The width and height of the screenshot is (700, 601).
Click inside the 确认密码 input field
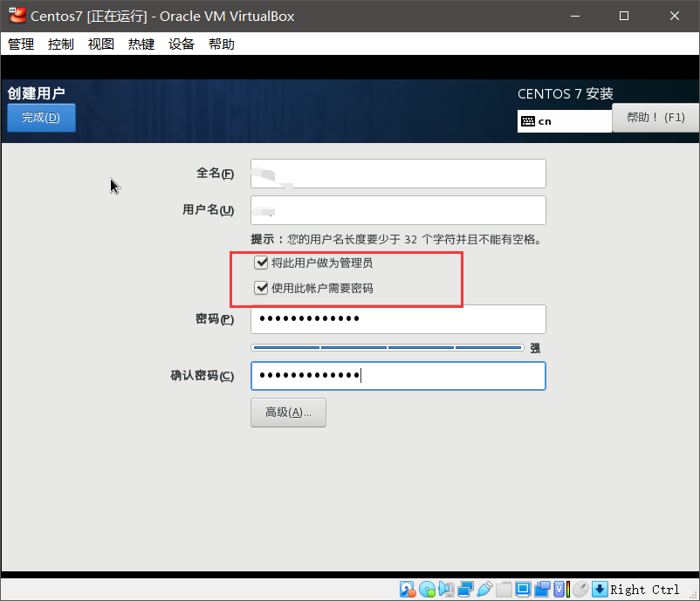pos(398,375)
